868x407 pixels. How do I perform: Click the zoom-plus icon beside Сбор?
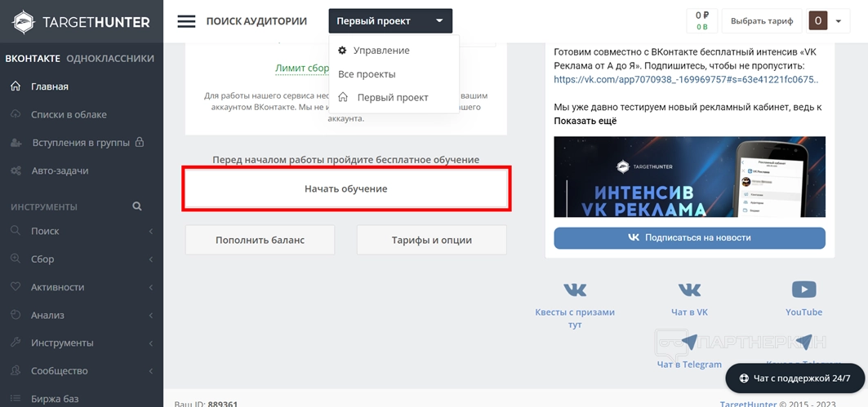click(16, 259)
